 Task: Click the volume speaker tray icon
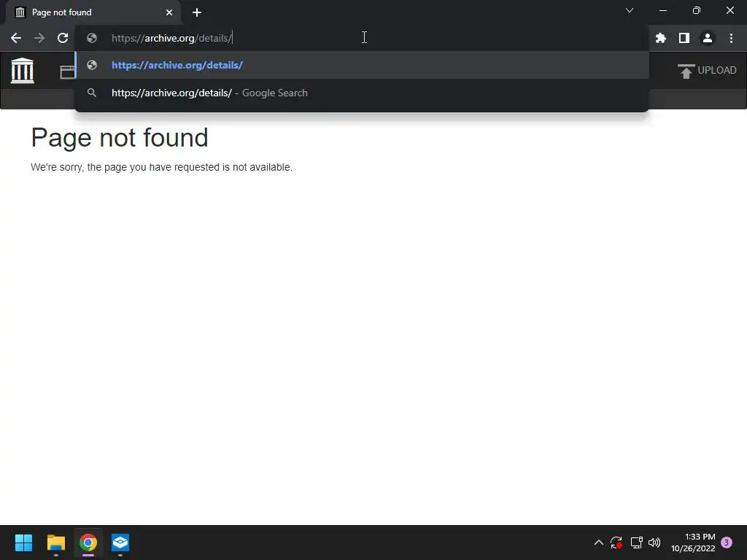654,542
